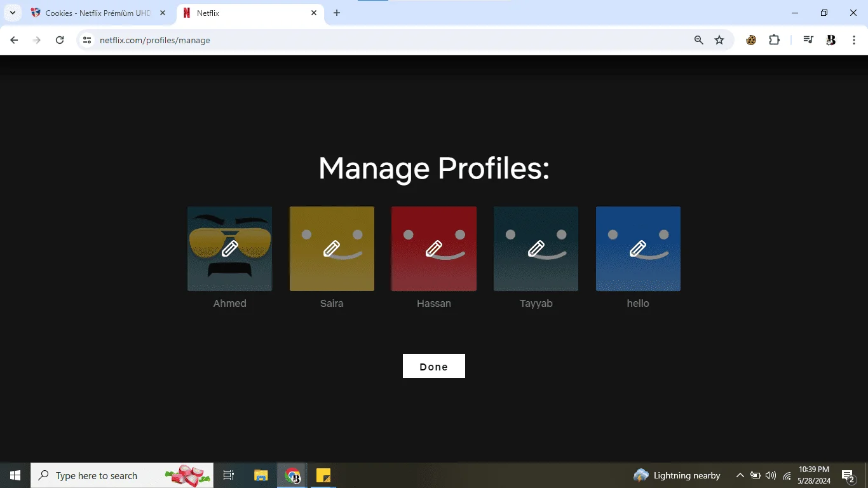Open the Lightning nearby weather widget
868x488 pixels.
(677, 475)
